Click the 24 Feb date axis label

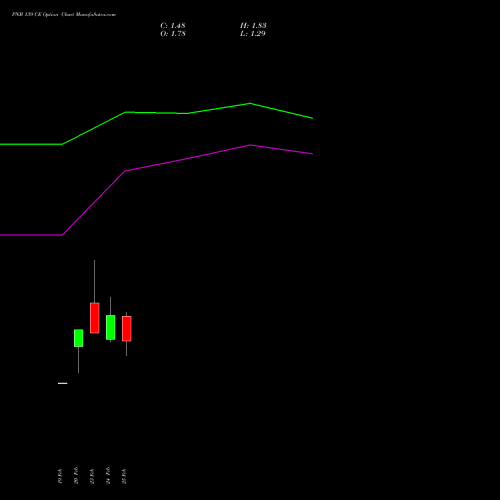[x=108, y=475]
